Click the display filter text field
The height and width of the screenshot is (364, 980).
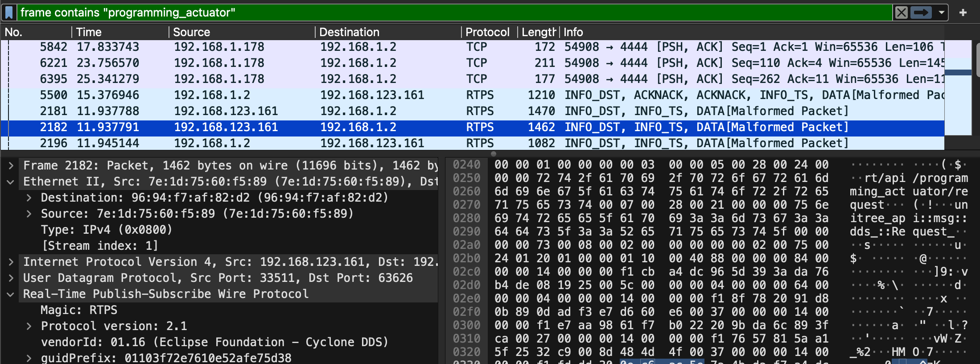[x=446, y=12]
